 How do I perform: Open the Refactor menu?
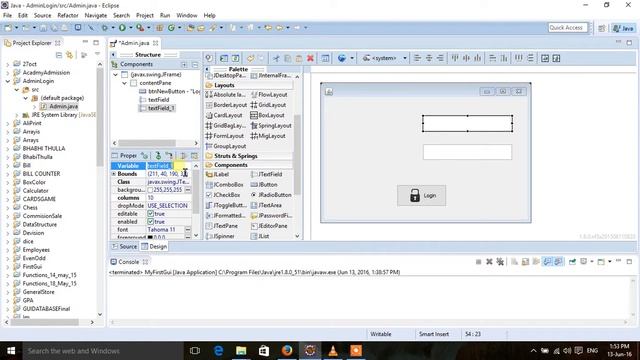[68, 16]
